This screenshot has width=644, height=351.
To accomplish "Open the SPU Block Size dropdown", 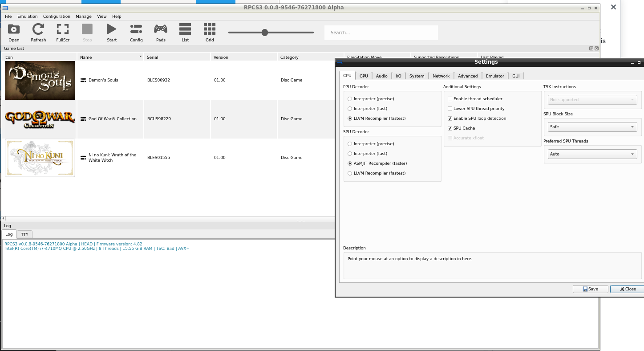I will (x=592, y=127).
